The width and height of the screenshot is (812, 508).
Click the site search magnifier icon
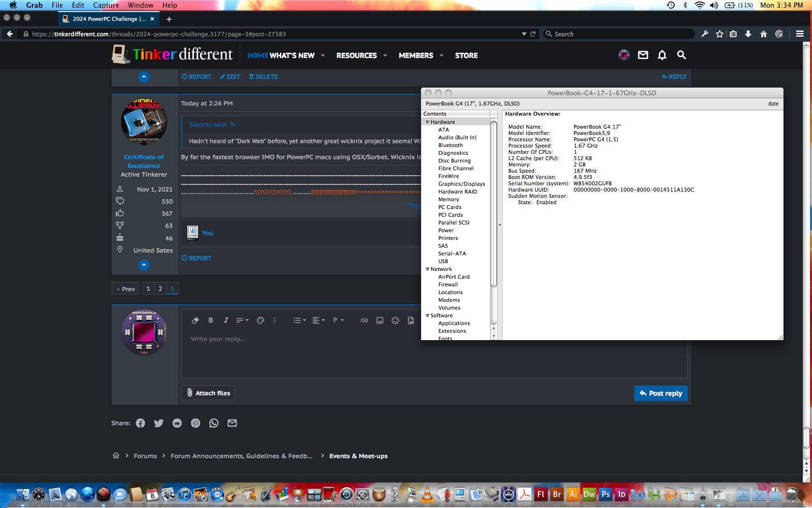pos(681,55)
